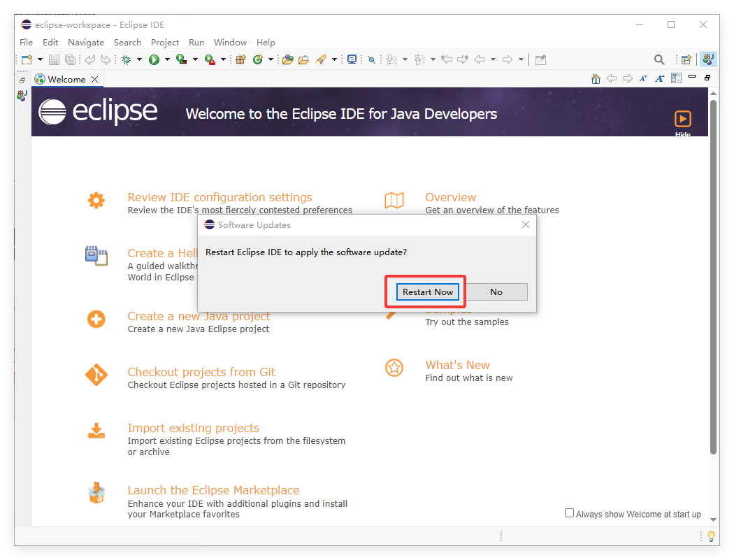Click Restart Now in the Software Updates dialog

pos(427,292)
